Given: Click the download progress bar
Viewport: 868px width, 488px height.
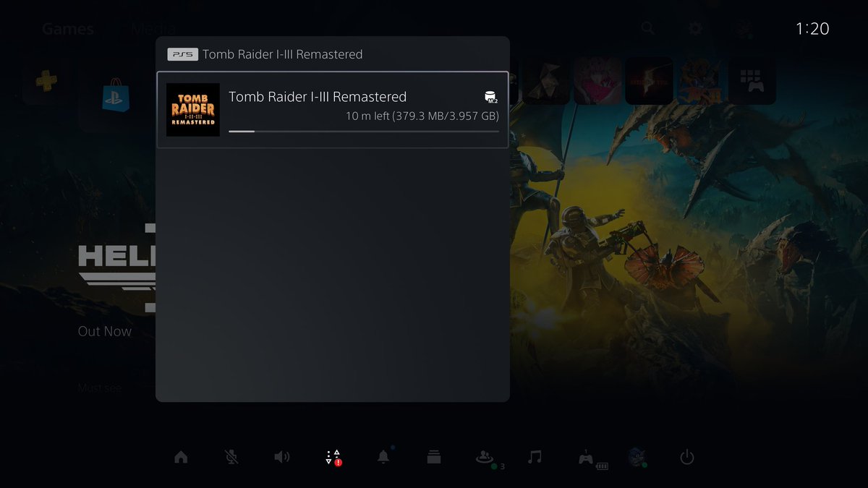Looking at the screenshot, I should click(364, 132).
